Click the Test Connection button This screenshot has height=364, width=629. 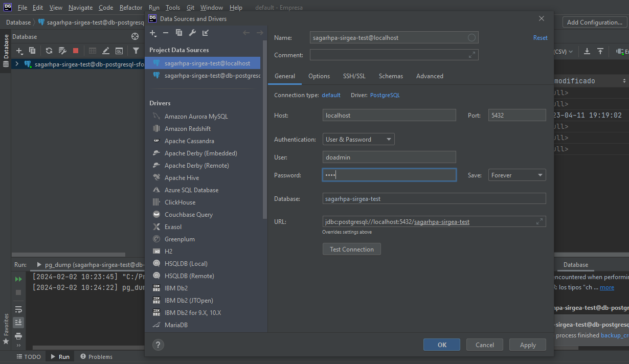(352, 249)
